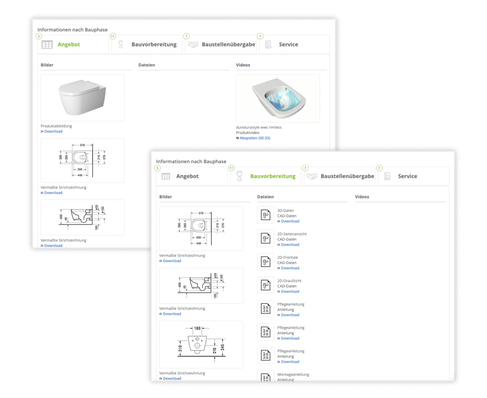Download the 2D-Draufsicht CAD file
Screen dimensions: 487x398
pyautogui.click(x=290, y=291)
